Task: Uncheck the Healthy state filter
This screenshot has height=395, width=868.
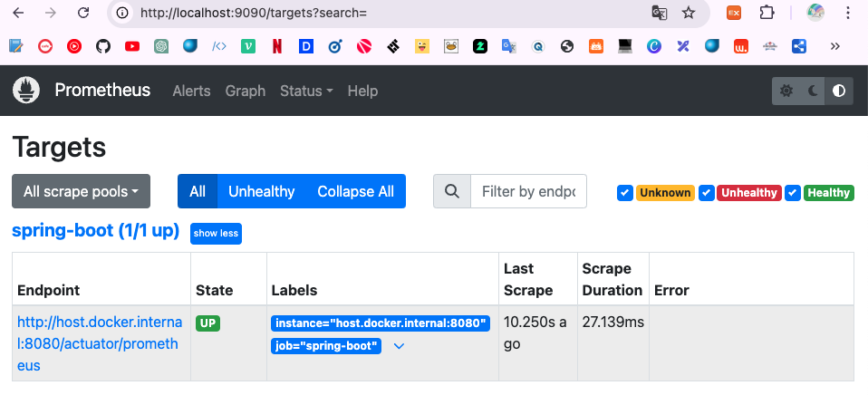Action: click(x=793, y=192)
